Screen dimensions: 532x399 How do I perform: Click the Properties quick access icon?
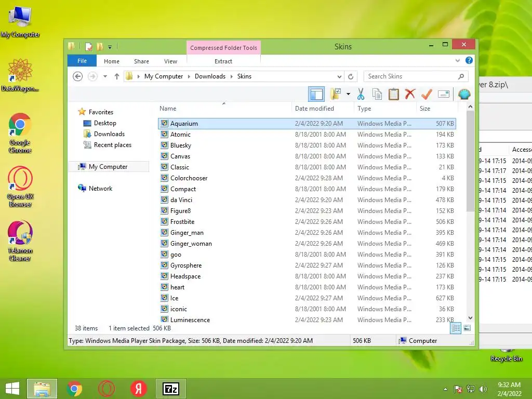88,47
